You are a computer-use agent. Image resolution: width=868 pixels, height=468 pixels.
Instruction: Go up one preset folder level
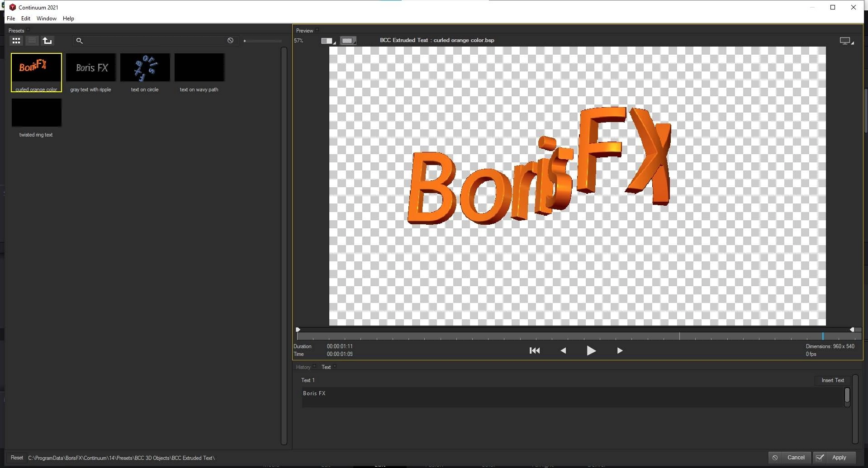tap(47, 41)
